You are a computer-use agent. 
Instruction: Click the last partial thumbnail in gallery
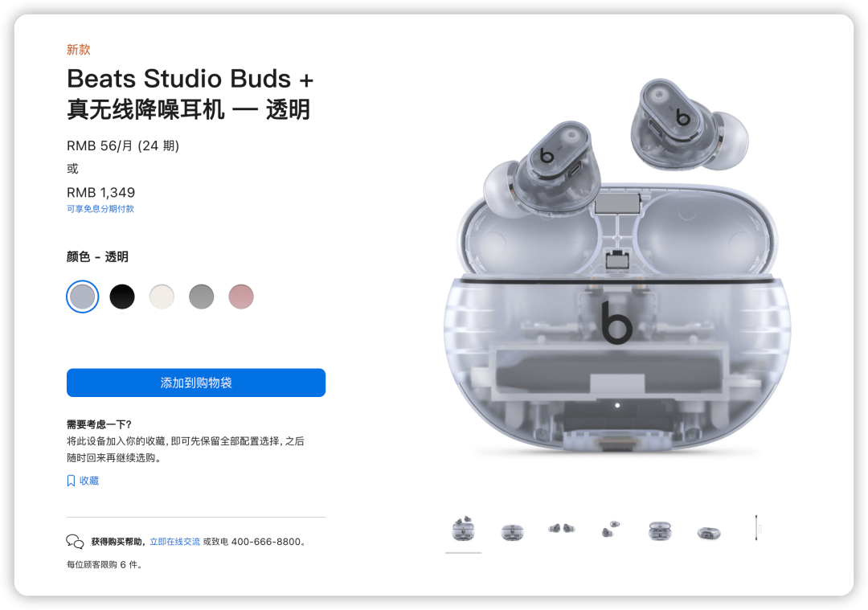tap(757, 527)
